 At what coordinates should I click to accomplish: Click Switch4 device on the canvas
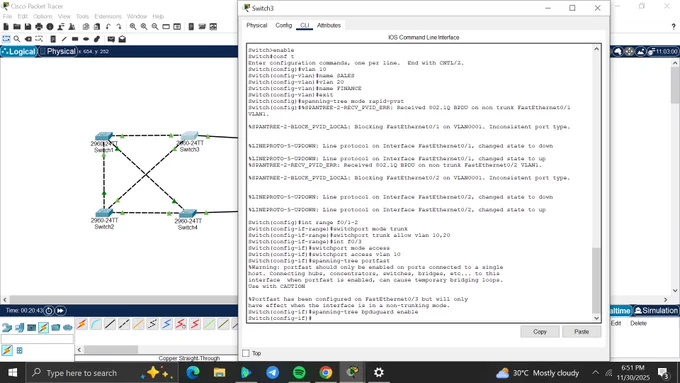(188, 213)
